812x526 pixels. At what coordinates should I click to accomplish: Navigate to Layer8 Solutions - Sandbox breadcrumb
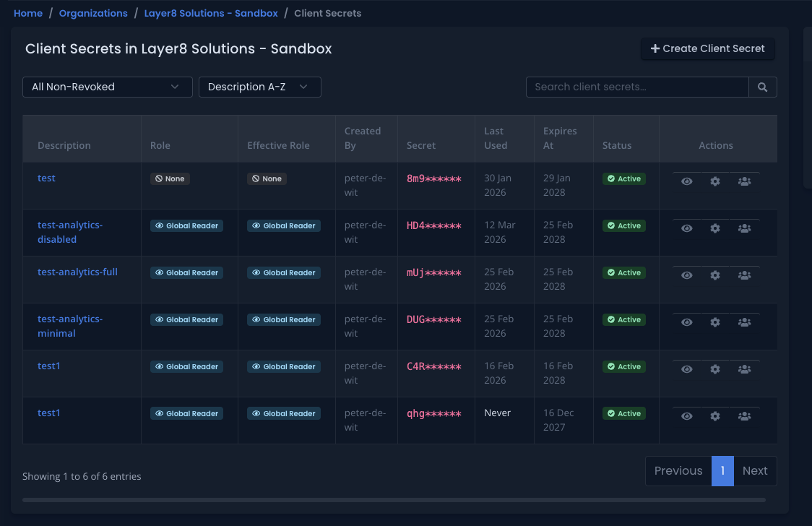pos(211,14)
